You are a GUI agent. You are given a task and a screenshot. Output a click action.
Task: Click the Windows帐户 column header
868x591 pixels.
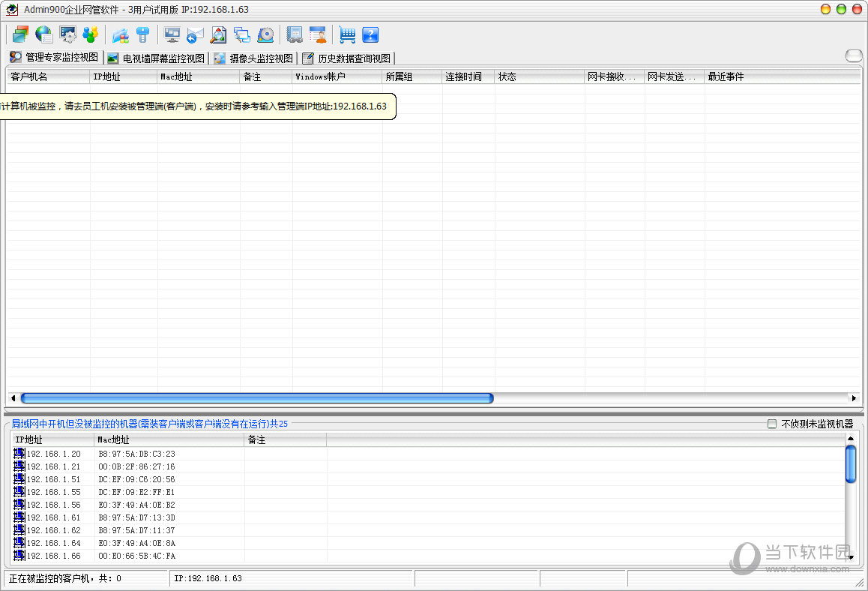tap(337, 76)
